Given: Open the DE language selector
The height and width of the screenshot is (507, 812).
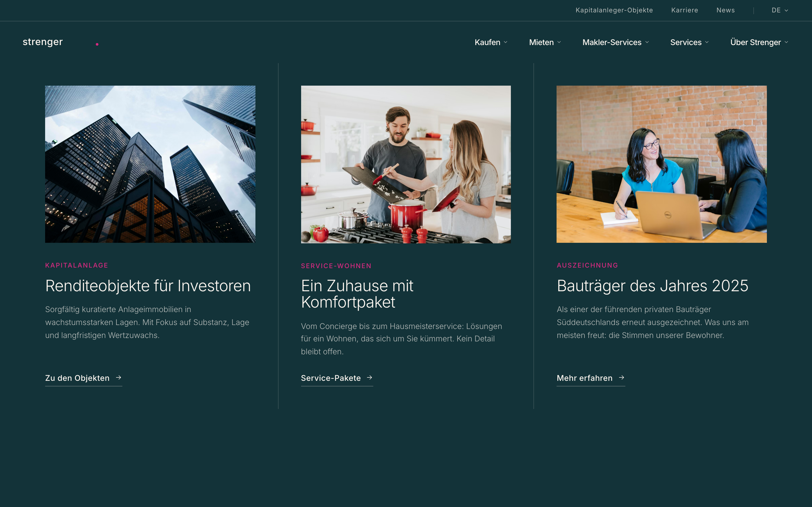Looking at the screenshot, I should 780,10.
